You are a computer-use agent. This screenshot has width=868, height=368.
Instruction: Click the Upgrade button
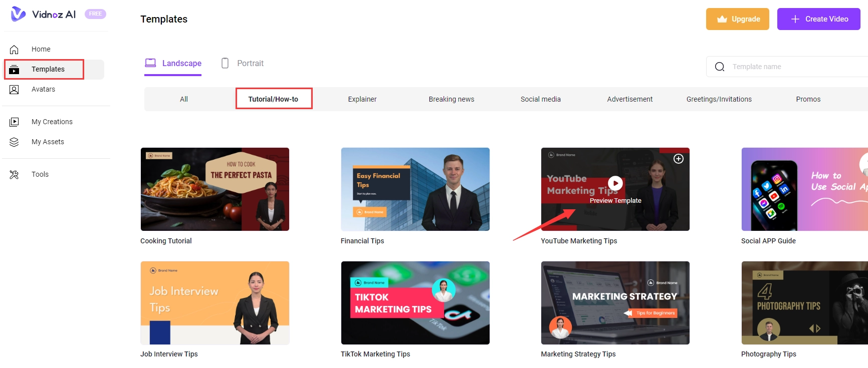point(737,19)
